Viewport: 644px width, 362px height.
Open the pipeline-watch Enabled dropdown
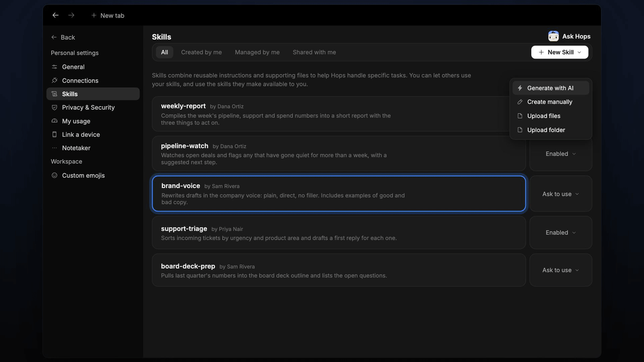(x=561, y=154)
